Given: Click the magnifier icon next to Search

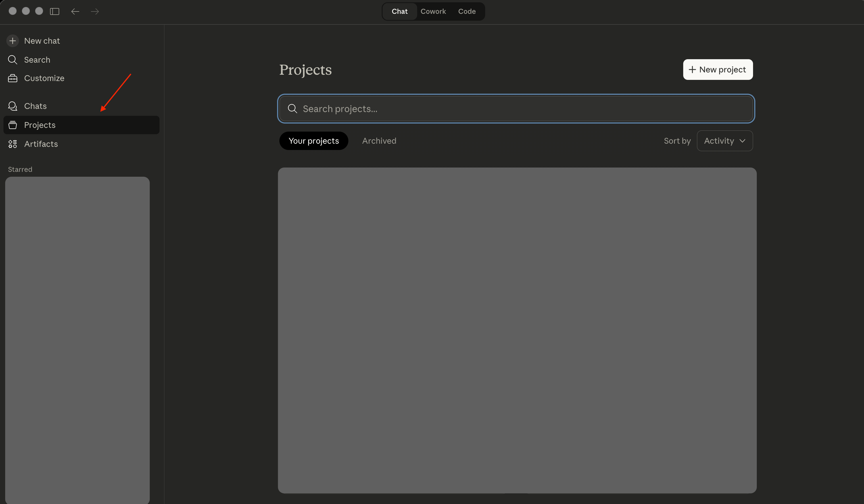Looking at the screenshot, I should point(13,60).
